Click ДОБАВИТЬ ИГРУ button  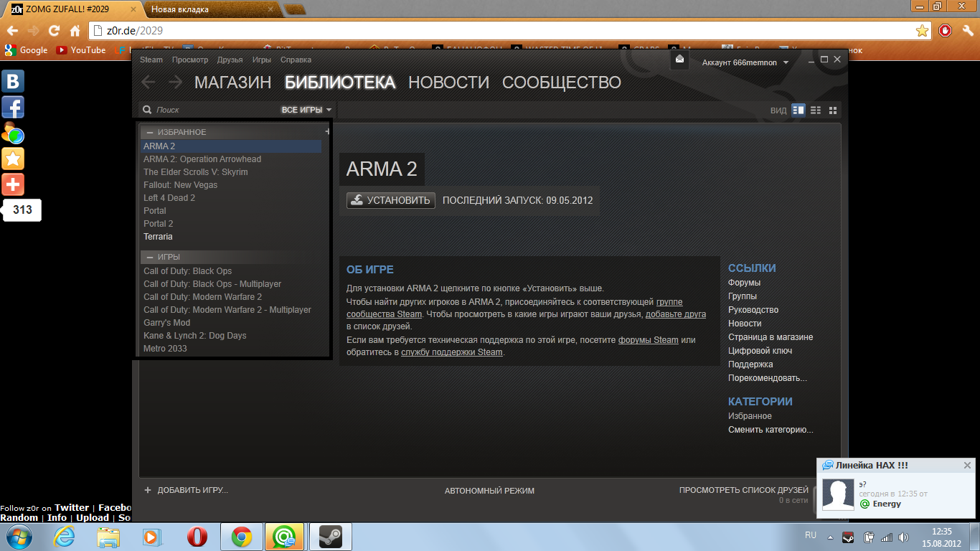(x=186, y=491)
